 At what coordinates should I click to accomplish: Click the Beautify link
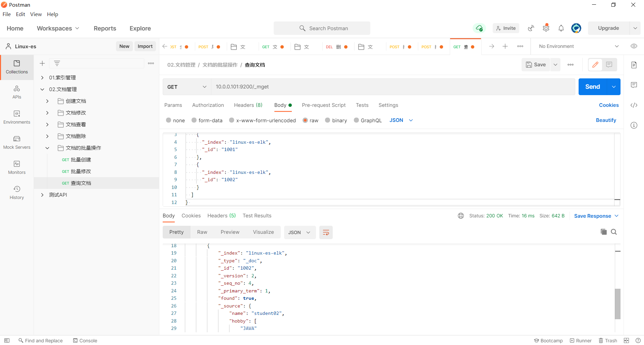(x=606, y=120)
